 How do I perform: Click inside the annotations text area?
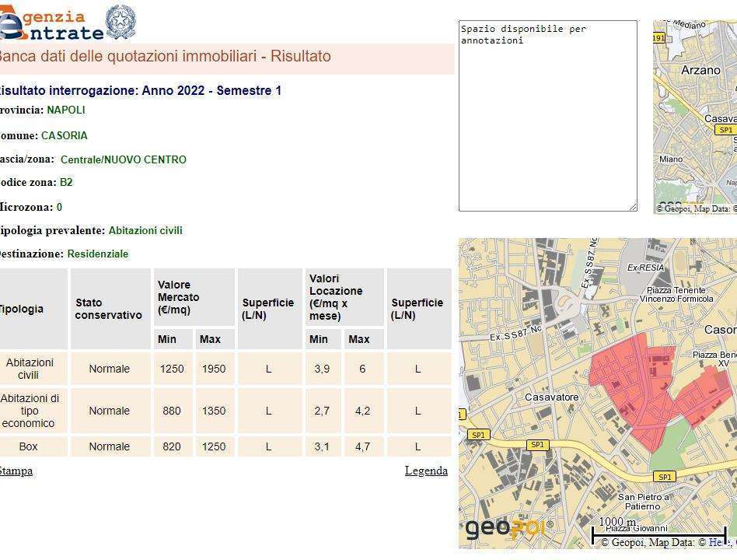point(547,117)
